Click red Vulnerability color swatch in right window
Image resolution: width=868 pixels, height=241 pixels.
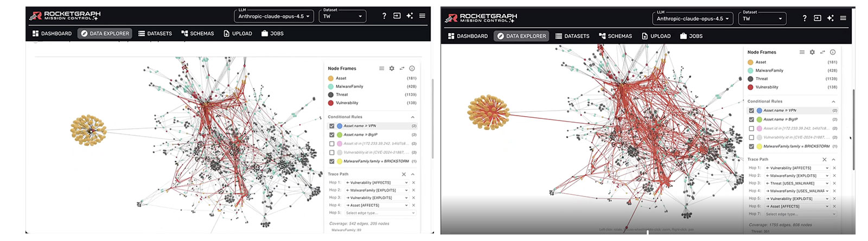coord(750,87)
